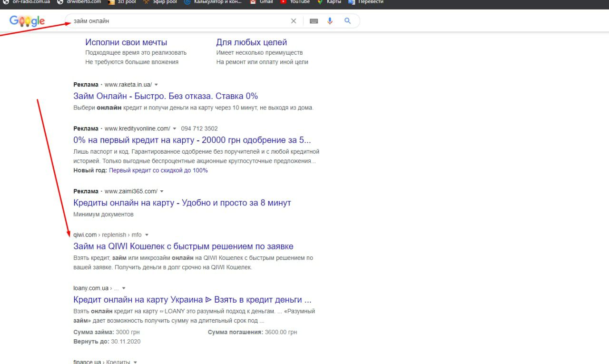
Task: Expand dropdown arrow next to www.zaimi365.com
Action: tap(162, 192)
